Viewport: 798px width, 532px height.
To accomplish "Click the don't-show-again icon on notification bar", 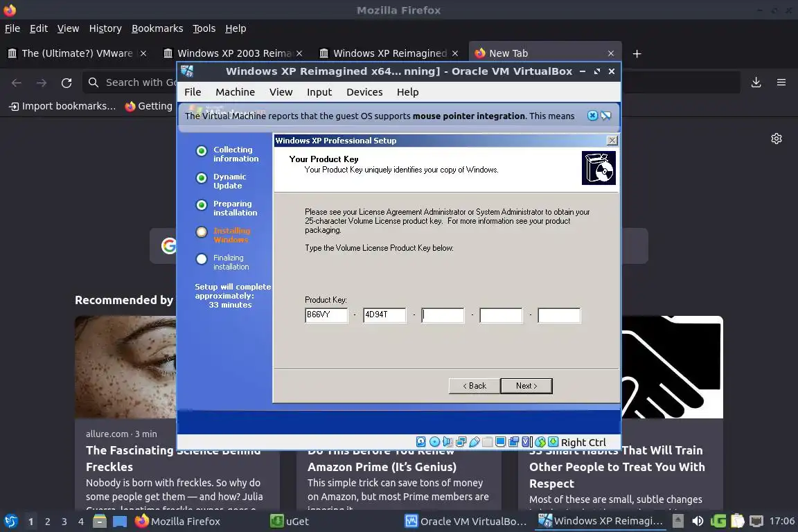I will 605,116.
